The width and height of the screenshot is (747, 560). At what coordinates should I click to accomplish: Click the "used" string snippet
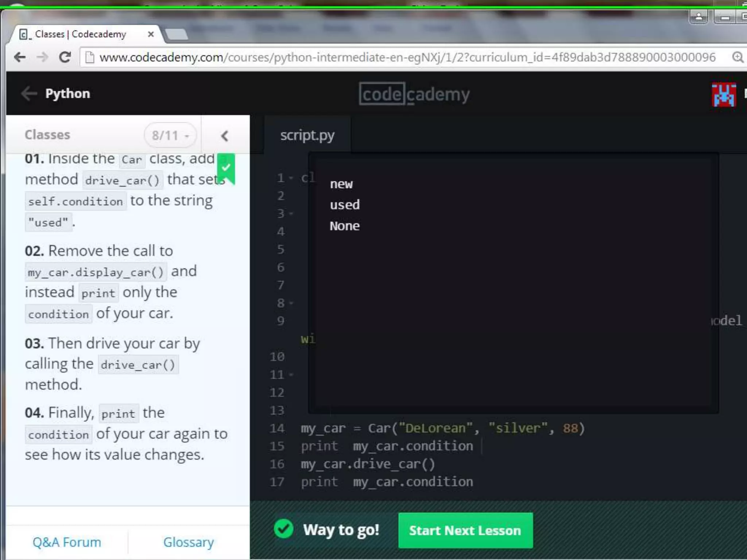pyautogui.click(x=48, y=222)
